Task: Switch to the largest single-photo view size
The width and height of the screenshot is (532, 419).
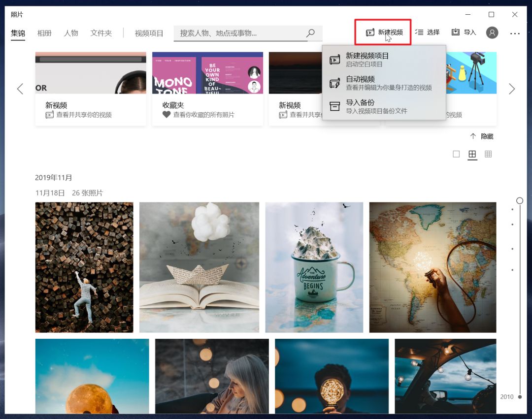Action: [456, 154]
